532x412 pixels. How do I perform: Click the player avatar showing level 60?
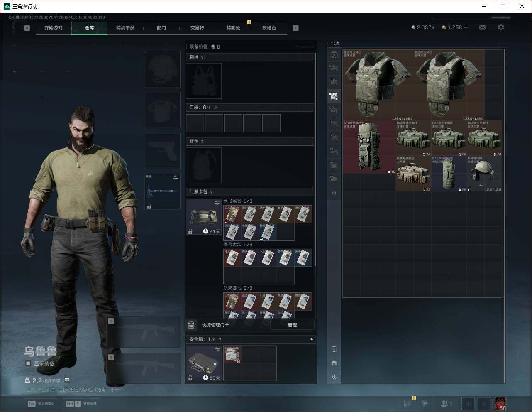pos(500,403)
